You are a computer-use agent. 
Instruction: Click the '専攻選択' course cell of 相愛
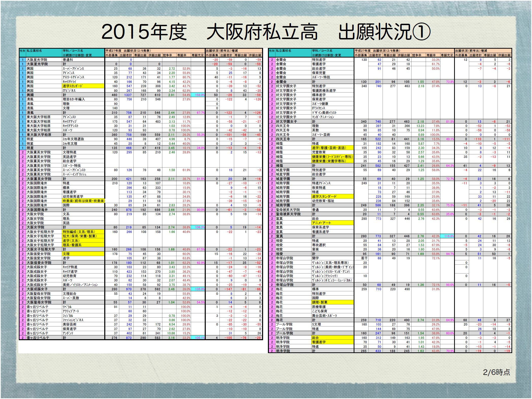point(333,245)
